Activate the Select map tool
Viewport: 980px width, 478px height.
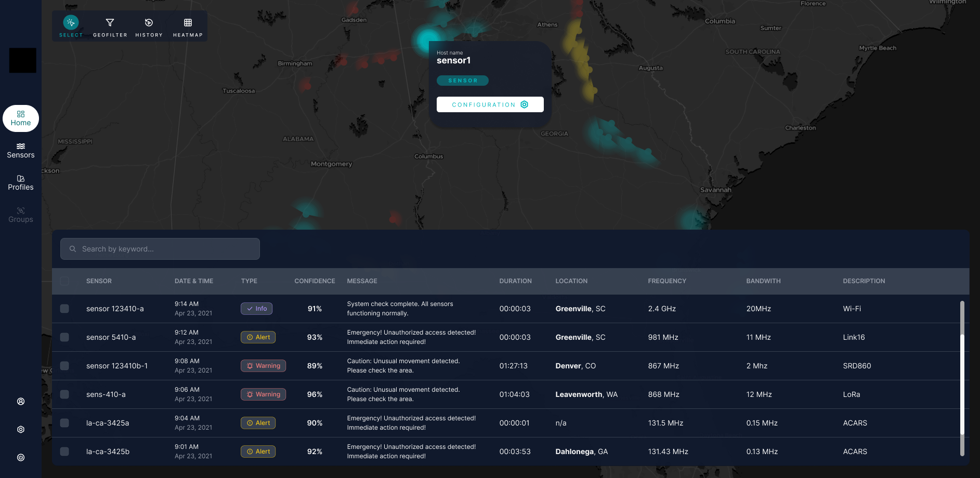[x=71, y=26]
